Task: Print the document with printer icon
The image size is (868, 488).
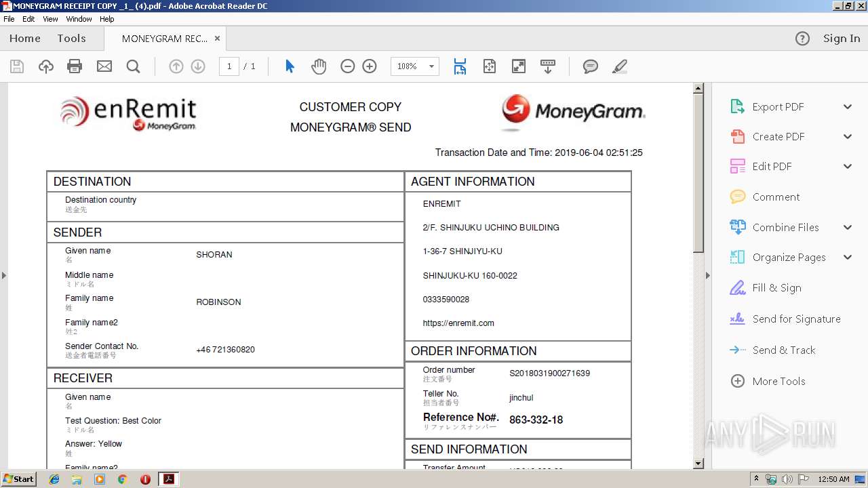Action: tap(75, 66)
